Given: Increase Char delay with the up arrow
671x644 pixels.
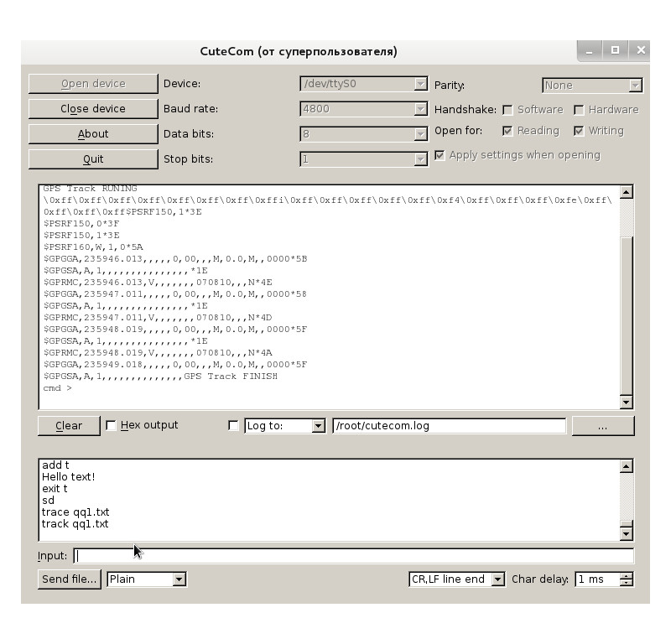Looking at the screenshot, I should click(626, 576).
